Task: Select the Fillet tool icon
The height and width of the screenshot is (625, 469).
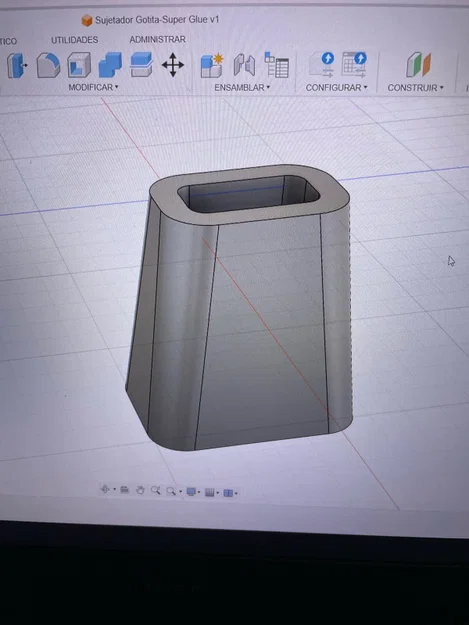Action: click(x=48, y=65)
